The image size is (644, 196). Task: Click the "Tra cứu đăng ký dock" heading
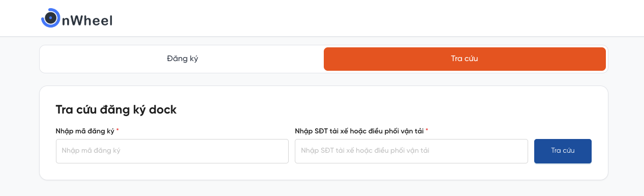pyautogui.click(x=116, y=109)
